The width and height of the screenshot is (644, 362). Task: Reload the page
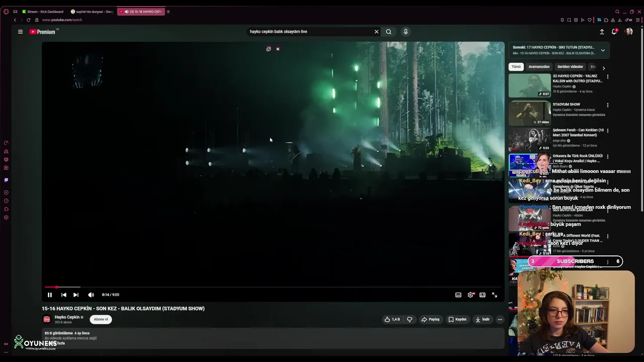pos(29,20)
